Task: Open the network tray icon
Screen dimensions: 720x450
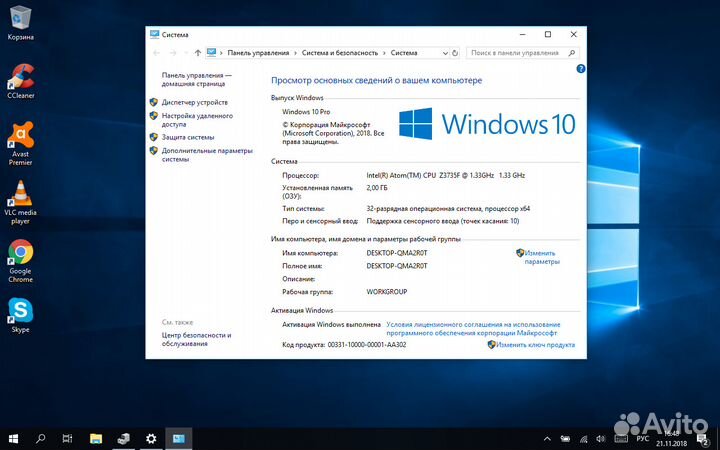Action: [584, 439]
